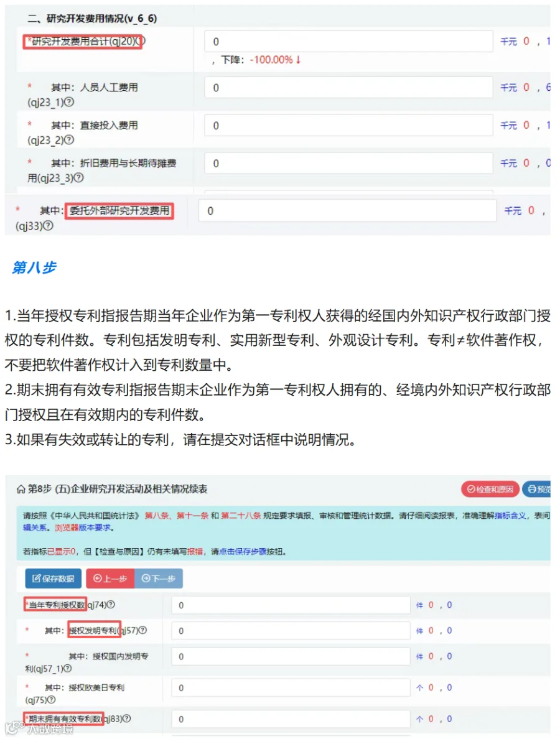This screenshot has height=739, width=560.
Task: Open help icon beside 当年专利授权数 (qj74)
Action: [111, 605]
